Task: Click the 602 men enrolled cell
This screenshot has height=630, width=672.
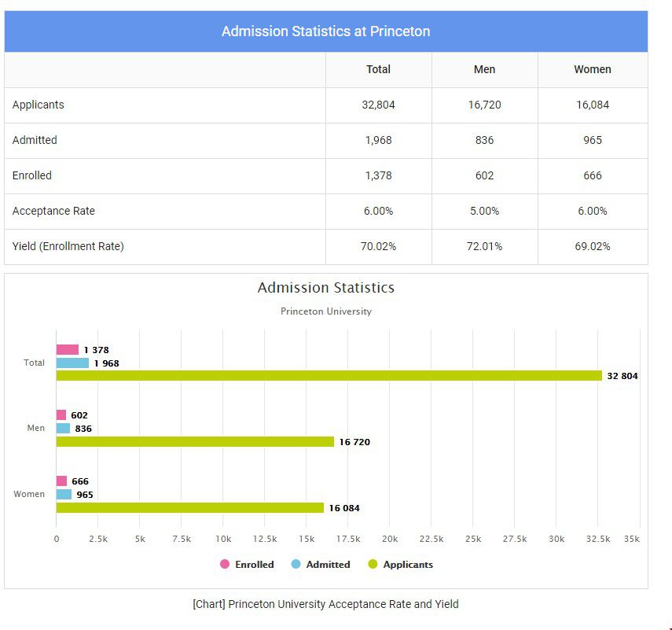Action: [x=485, y=176]
